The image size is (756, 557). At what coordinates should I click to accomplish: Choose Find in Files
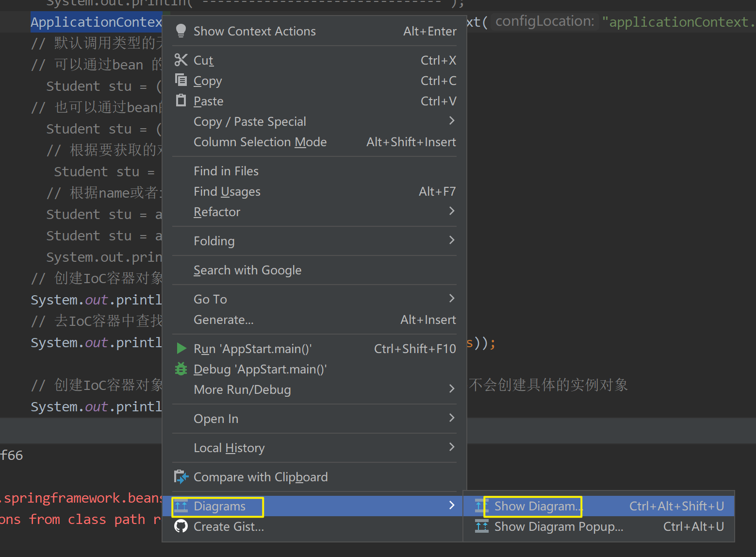(314, 171)
